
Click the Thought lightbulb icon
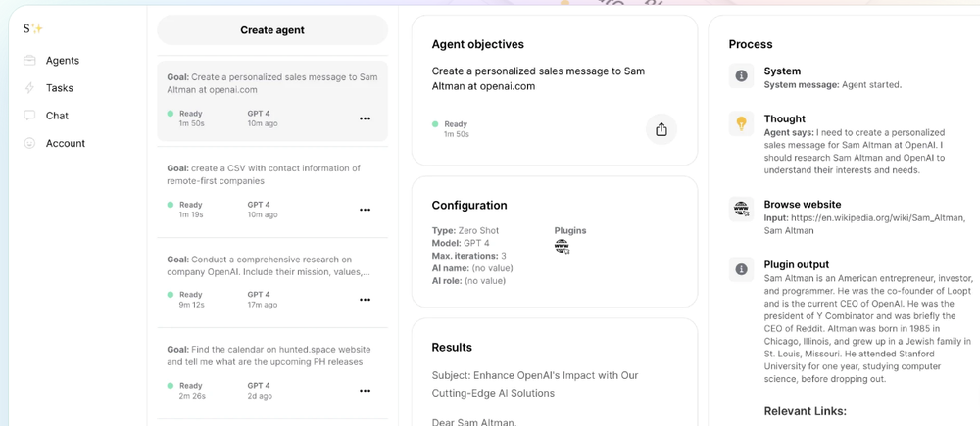click(x=742, y=123)
